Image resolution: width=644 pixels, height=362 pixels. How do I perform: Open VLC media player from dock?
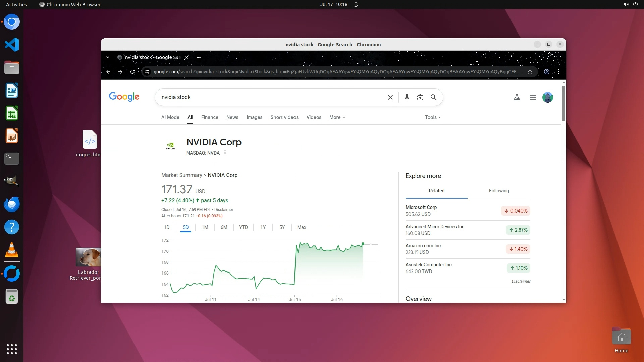(x=12, y=250)
